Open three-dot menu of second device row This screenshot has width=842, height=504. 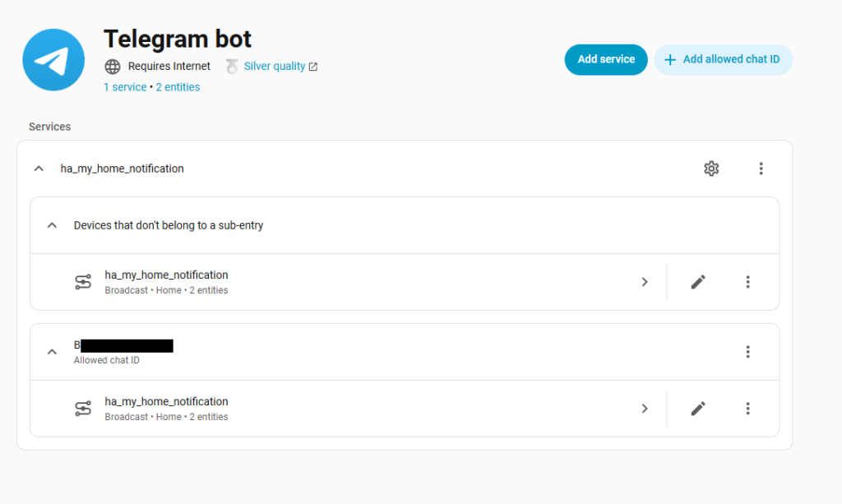(747, 409)
